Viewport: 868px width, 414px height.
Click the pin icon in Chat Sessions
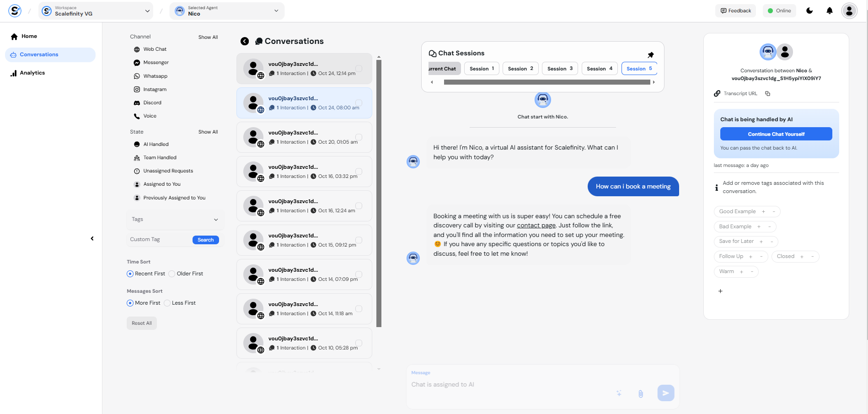[x=650, y=55]
